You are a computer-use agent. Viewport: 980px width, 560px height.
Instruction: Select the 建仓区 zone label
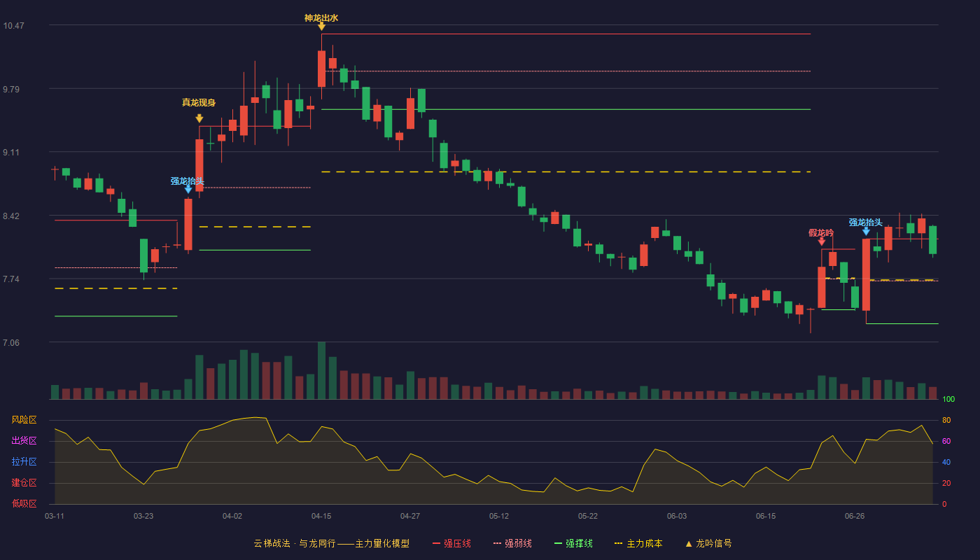24,483
